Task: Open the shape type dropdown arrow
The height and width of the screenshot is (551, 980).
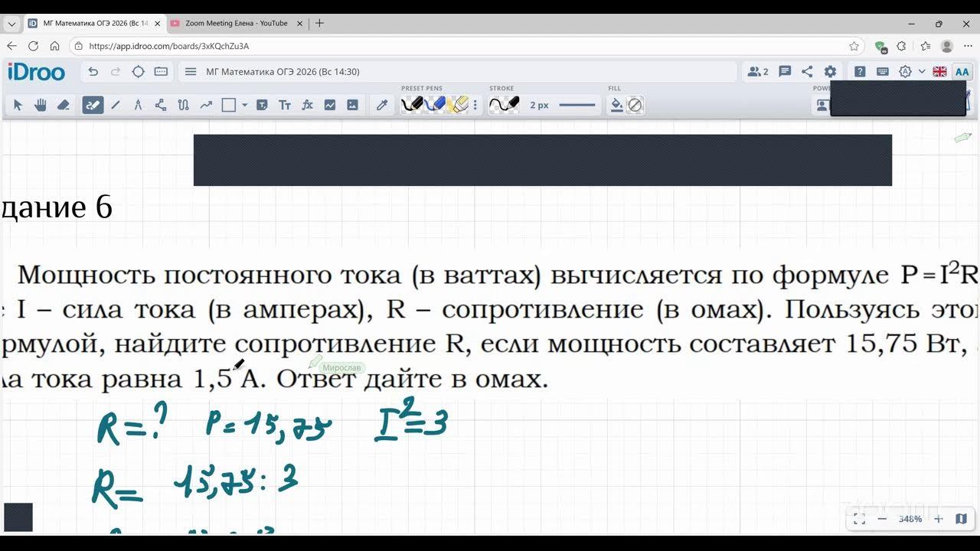Action: click(x=245, y=105)
